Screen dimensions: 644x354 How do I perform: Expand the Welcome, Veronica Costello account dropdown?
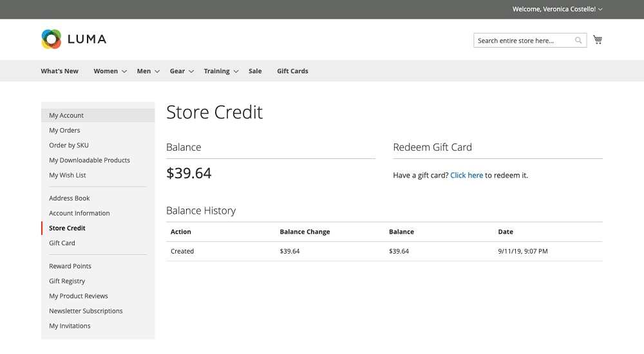pos(557,9)
